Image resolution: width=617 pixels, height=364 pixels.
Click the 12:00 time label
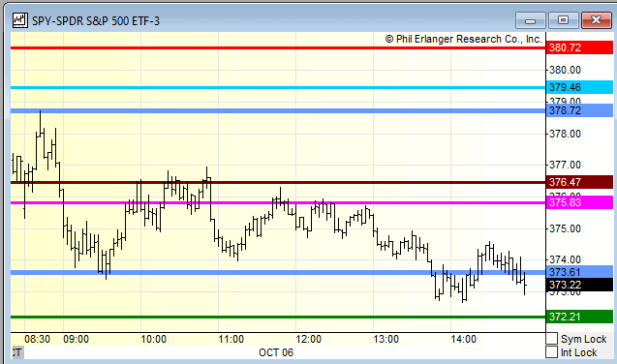coord(308,339)
